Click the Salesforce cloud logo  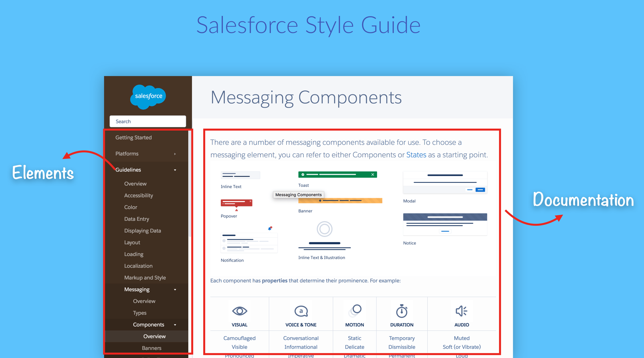(x=148, y=97)
